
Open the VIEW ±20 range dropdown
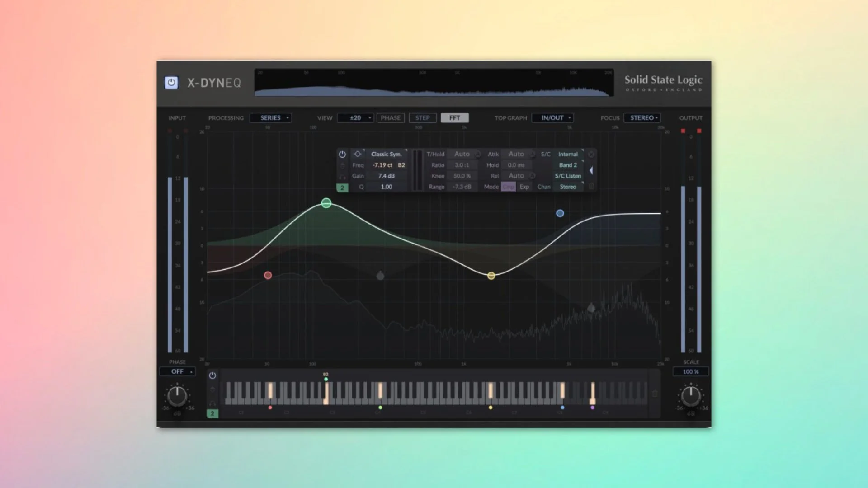click(356, 118)
